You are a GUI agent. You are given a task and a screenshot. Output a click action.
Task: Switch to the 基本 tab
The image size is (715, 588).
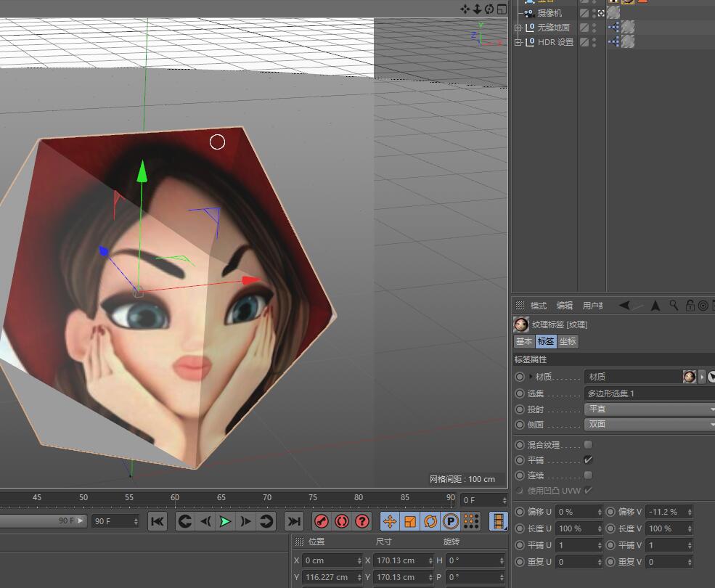point(524,341)
